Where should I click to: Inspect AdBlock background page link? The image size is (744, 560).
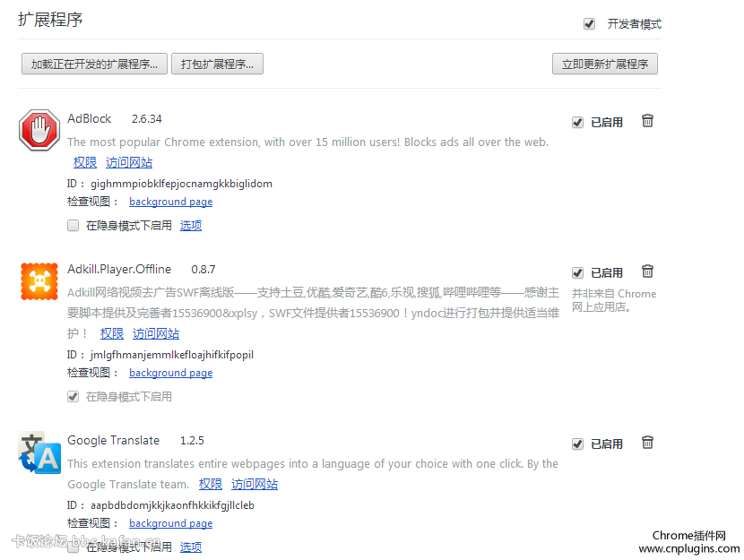170,202
